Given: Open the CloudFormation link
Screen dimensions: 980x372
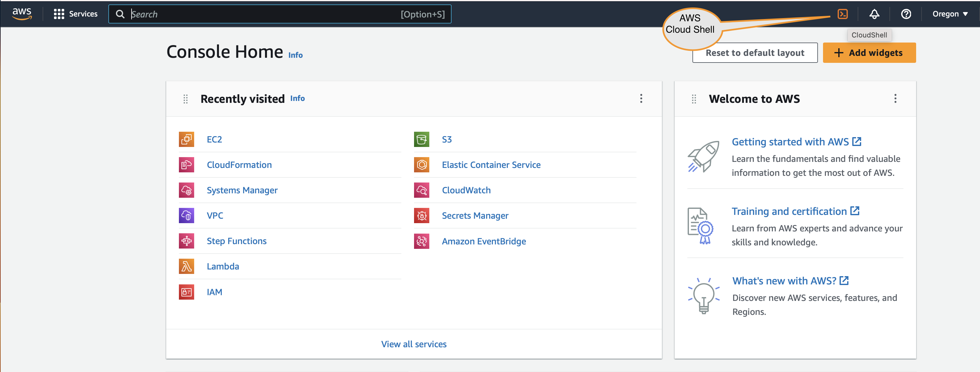Looking at the screenshot, I should click(239, 165).
